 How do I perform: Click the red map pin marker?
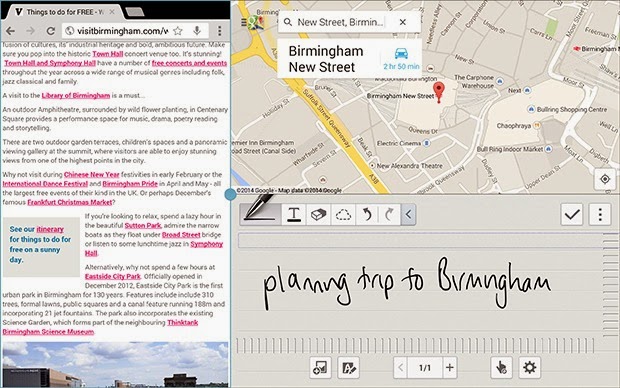[439, 92]
